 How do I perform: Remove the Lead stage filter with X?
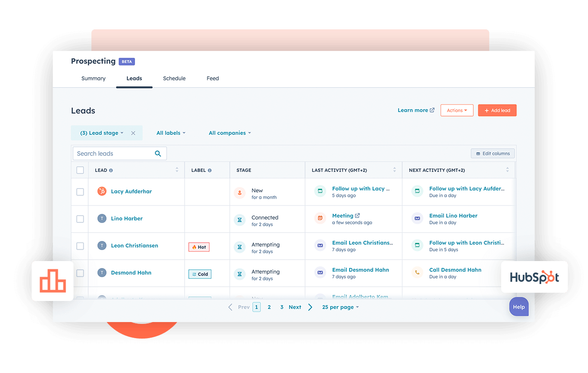point(133,133)
